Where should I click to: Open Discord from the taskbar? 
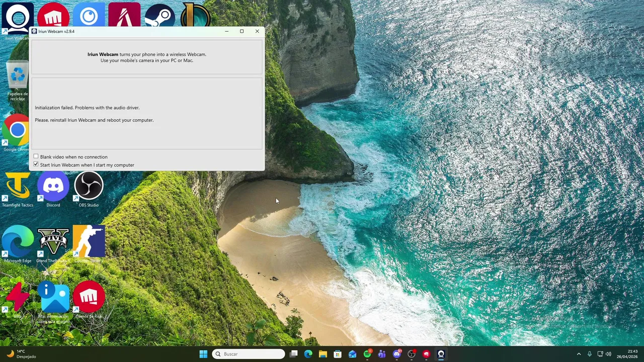(x=397, y=354)
